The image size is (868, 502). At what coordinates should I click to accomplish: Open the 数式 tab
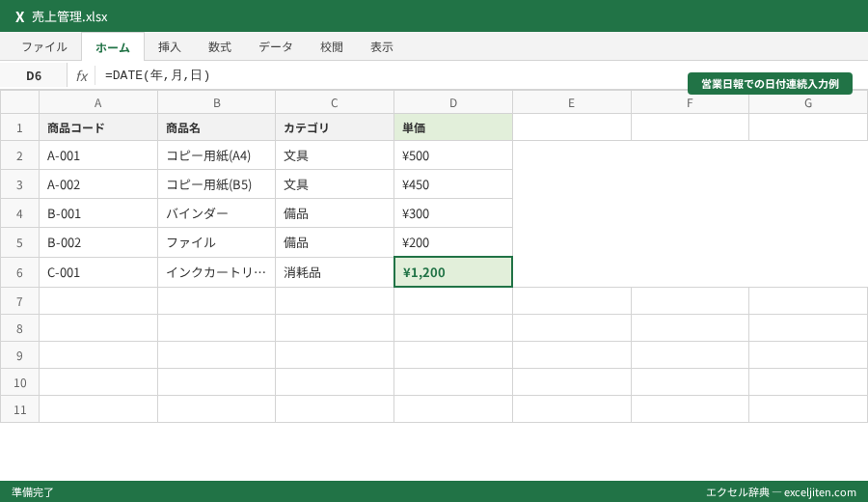click(220, 47)
